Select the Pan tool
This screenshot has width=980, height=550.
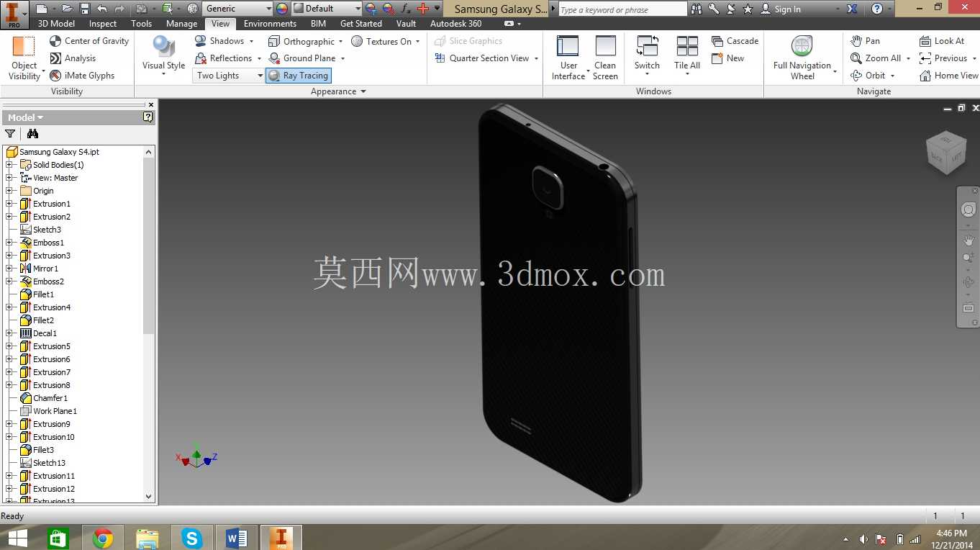865,41
